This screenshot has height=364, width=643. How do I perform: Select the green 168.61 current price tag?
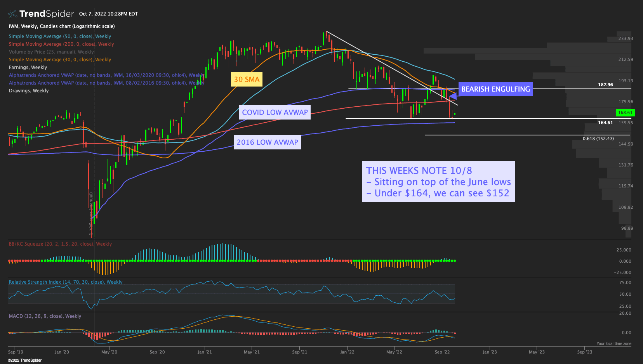[625, 113]
